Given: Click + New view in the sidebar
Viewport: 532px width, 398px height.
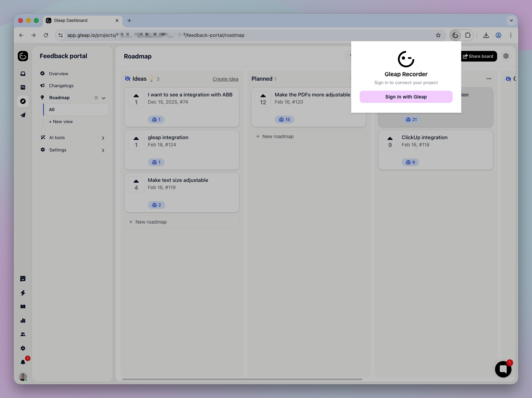Looking at the screenshot, I should [61, 121].
